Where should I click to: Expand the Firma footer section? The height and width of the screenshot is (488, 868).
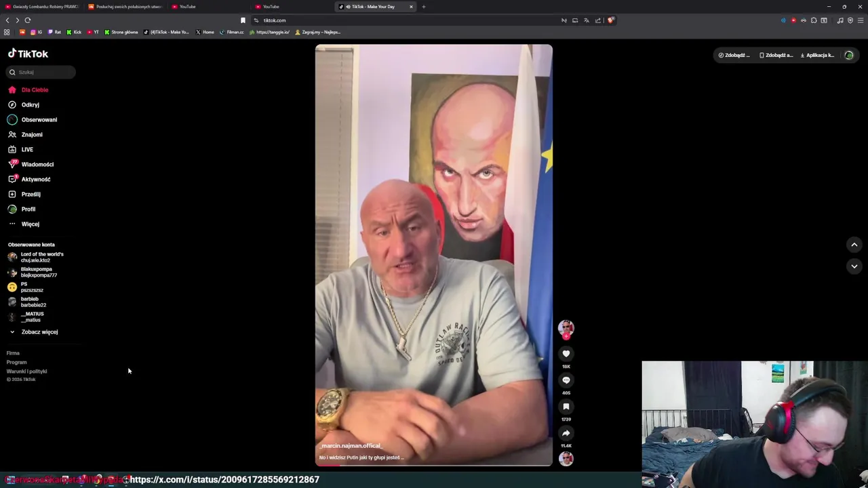(13, 353)
